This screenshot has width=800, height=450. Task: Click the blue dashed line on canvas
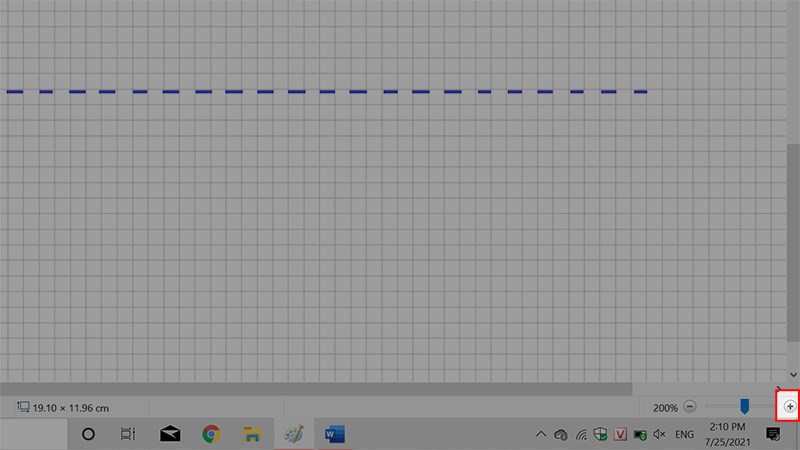click(327, 92)
